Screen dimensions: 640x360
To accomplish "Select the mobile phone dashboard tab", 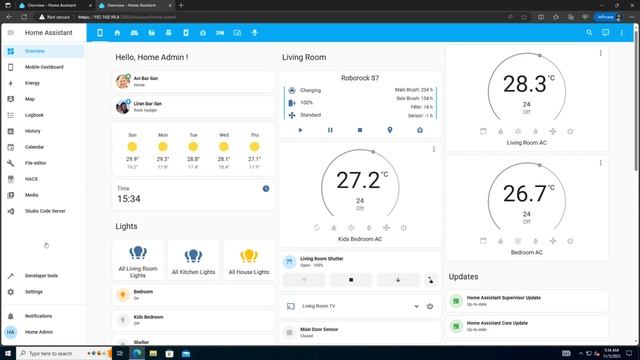I will point(100,33).
